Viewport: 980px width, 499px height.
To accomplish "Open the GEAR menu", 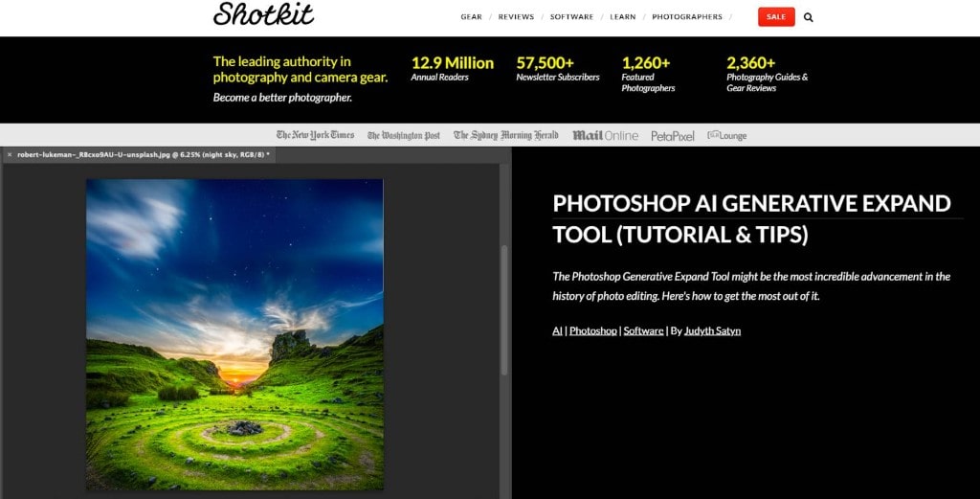I will pyautogui.click(x=471, y=17).
